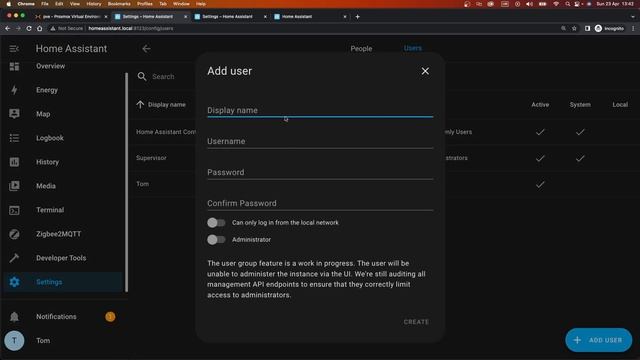This screenshot has width=640, height=360.
Task: Bookmark this page with the star icon
Action: pos(574,29)
